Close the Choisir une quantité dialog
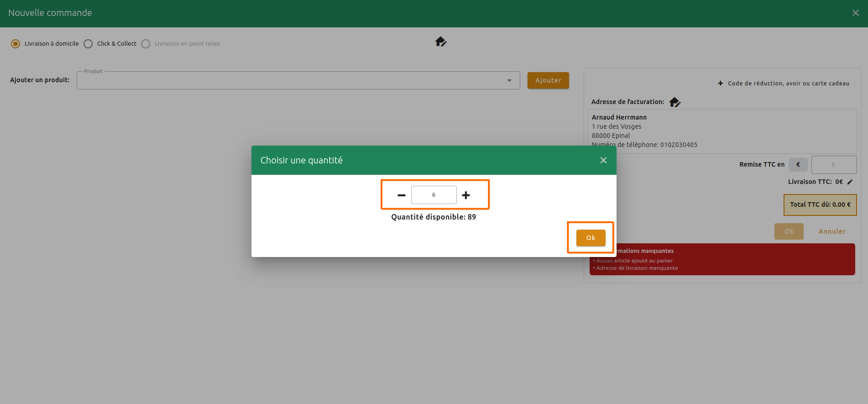The width and height of the screenshot is (868, 404). click(x=603, y=160)
